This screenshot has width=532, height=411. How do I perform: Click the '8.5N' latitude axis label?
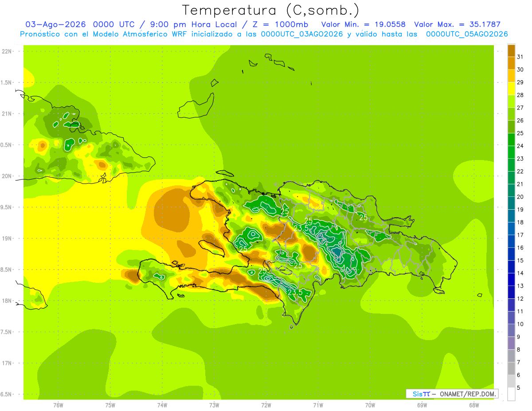(x=6, y=270)
